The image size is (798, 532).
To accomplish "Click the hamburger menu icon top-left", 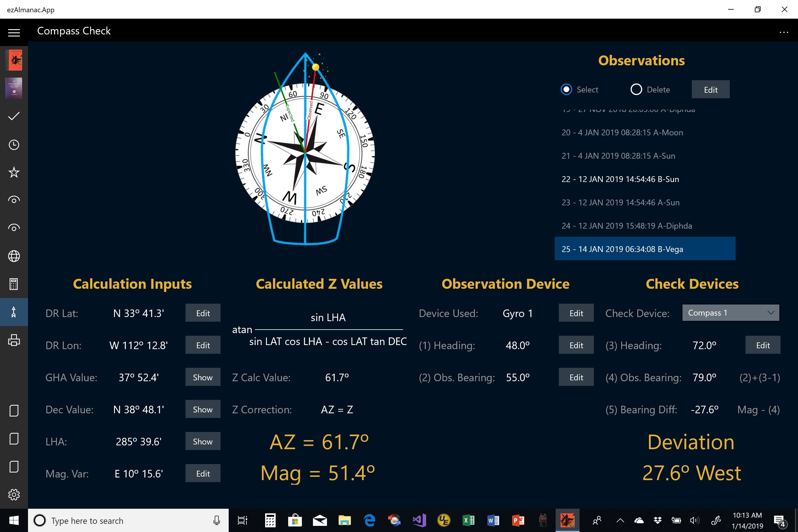I will pyautogui.click(x=14, y=31).
